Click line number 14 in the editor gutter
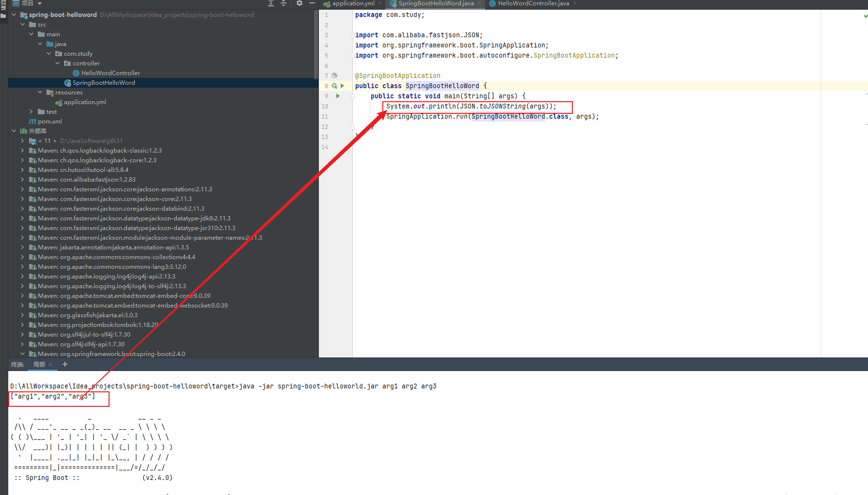The image size is (868, 495). [x=325, y=147]
